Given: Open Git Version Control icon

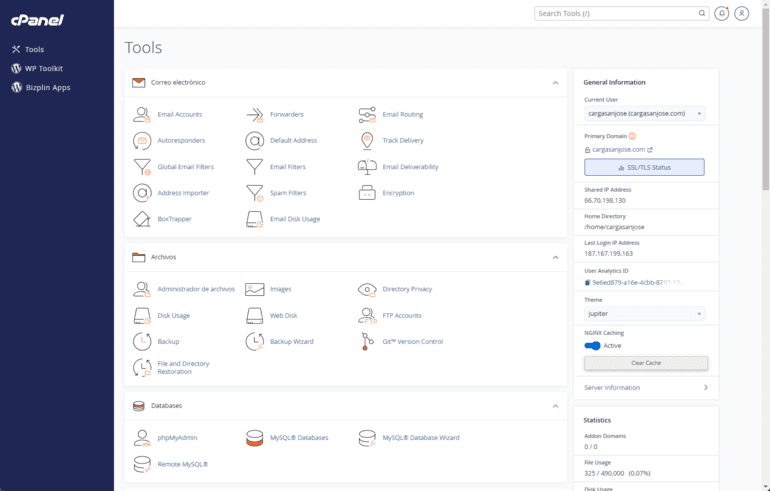Looking at the screenshot, I should click(367, 342).
